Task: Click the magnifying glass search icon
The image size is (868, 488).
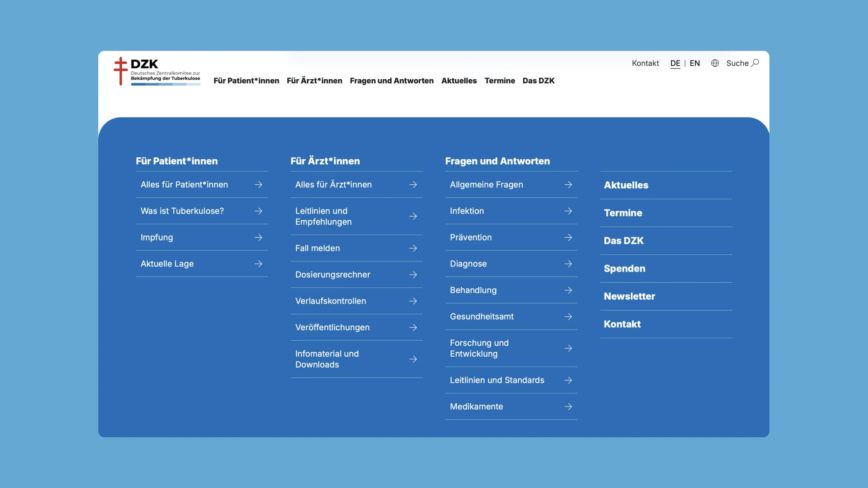Action: point(755,63)
